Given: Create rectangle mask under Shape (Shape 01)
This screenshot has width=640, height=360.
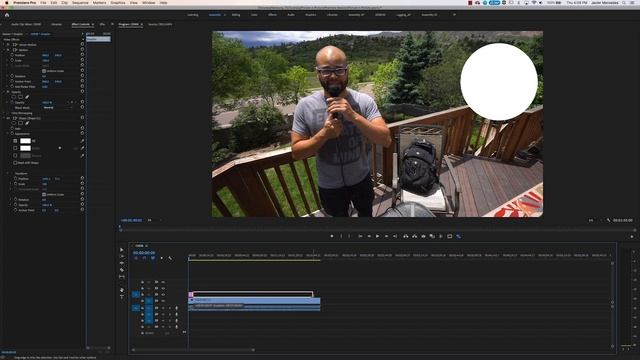Looking at the screenshot, I should [x=20, y=123].
